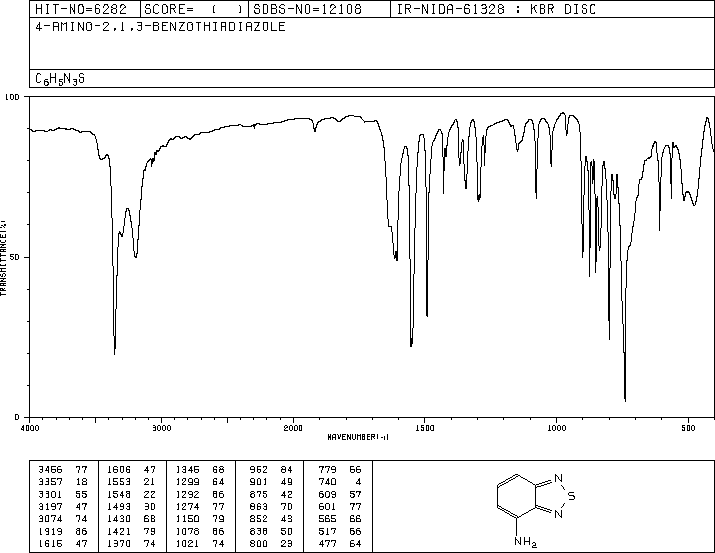Select peak table entry 1292
The height and width of the screenshot is (553, 715).
200,494
